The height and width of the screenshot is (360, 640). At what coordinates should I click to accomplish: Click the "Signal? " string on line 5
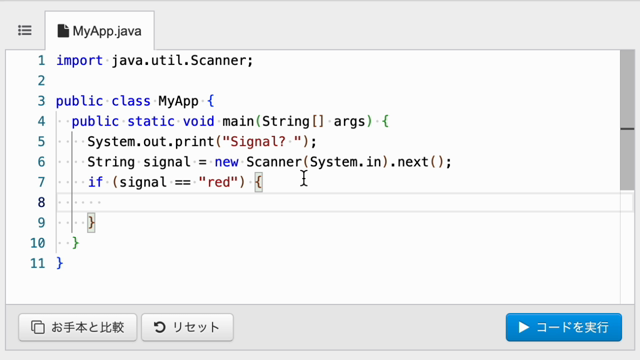[262, 142]
